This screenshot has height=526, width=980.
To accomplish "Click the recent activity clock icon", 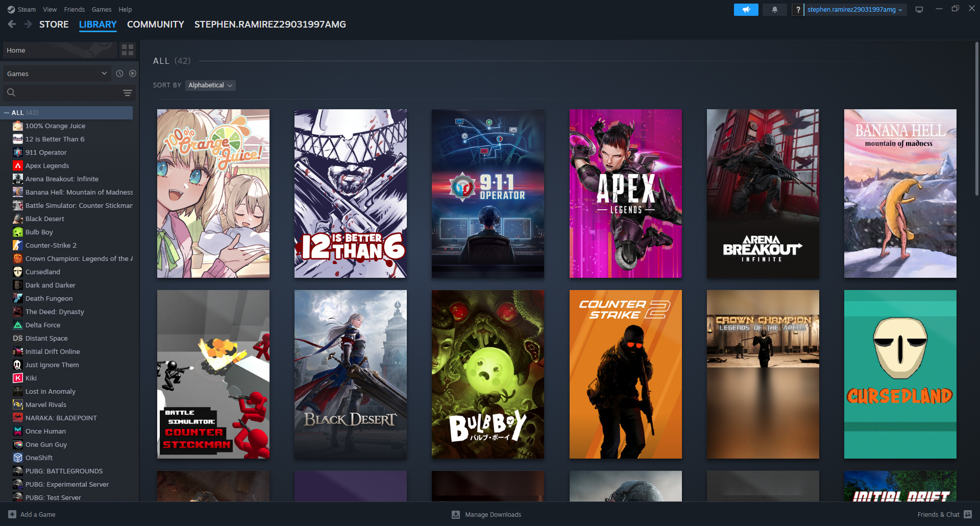I will [x=119, y=74].
